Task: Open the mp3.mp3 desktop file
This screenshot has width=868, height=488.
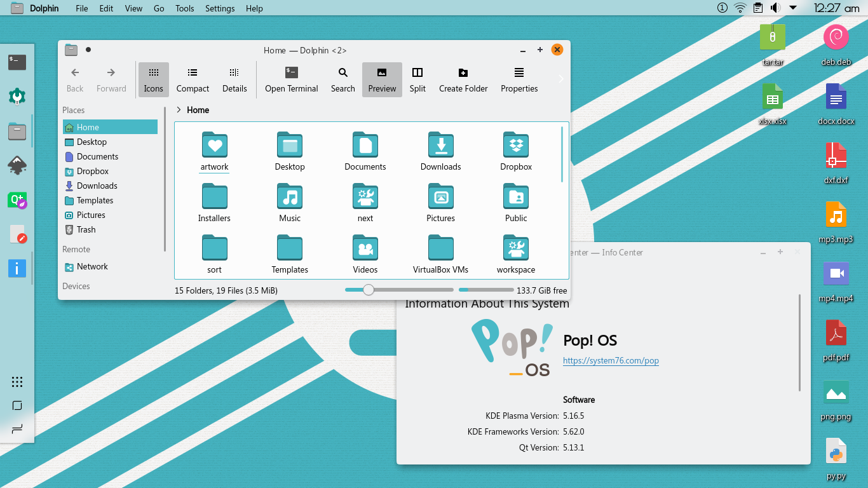Action: point(836,222)
